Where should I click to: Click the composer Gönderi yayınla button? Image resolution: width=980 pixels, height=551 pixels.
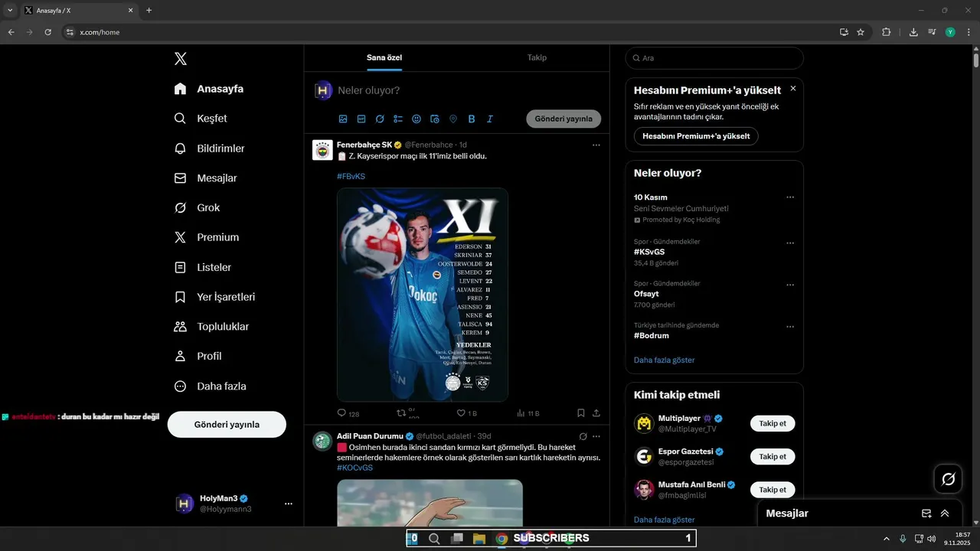click(x=563, y=119)
